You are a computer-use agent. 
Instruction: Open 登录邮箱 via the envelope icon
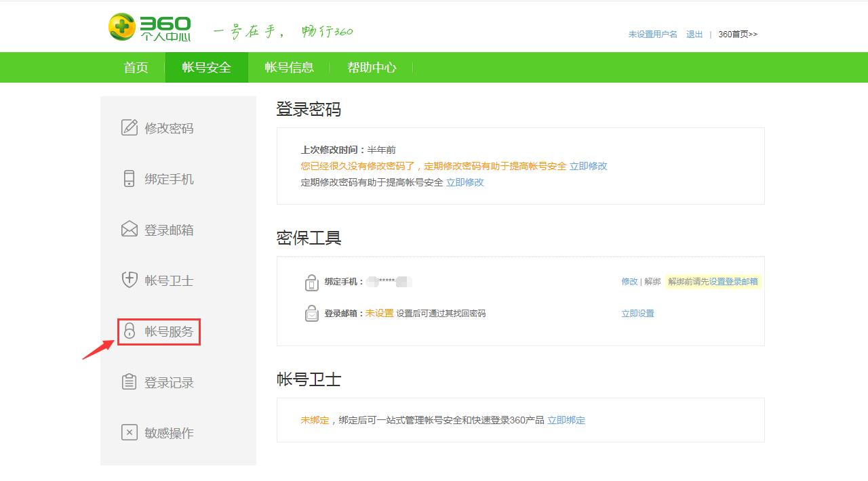tap(129, 230)
